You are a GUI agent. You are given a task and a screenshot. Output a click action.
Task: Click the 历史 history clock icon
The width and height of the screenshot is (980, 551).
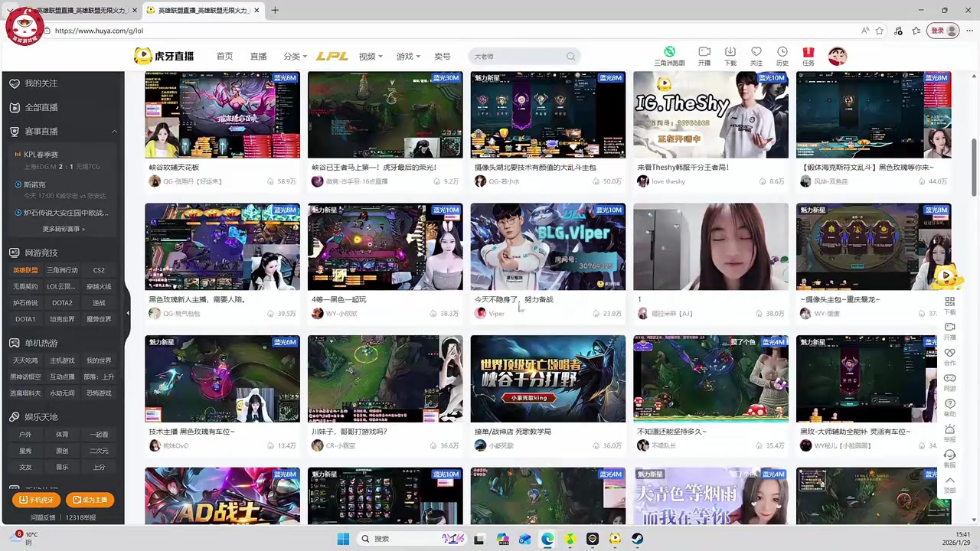coord(782,52)
